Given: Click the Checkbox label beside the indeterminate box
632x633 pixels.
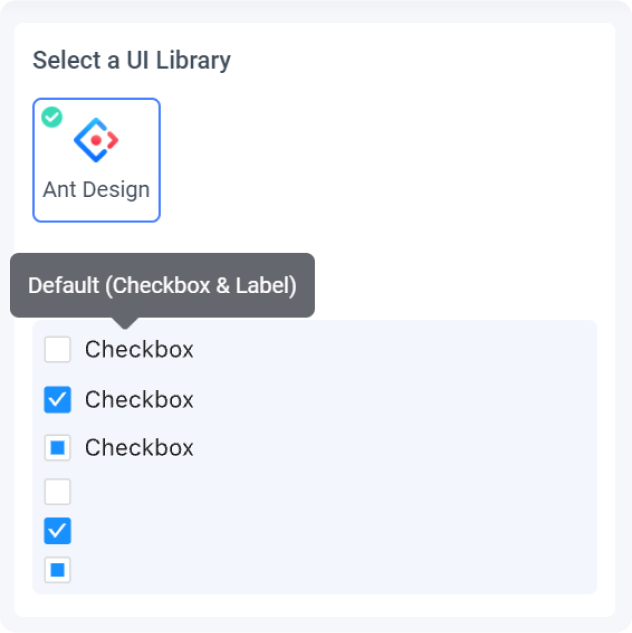Looking at the screenshot, I should 139,448.
